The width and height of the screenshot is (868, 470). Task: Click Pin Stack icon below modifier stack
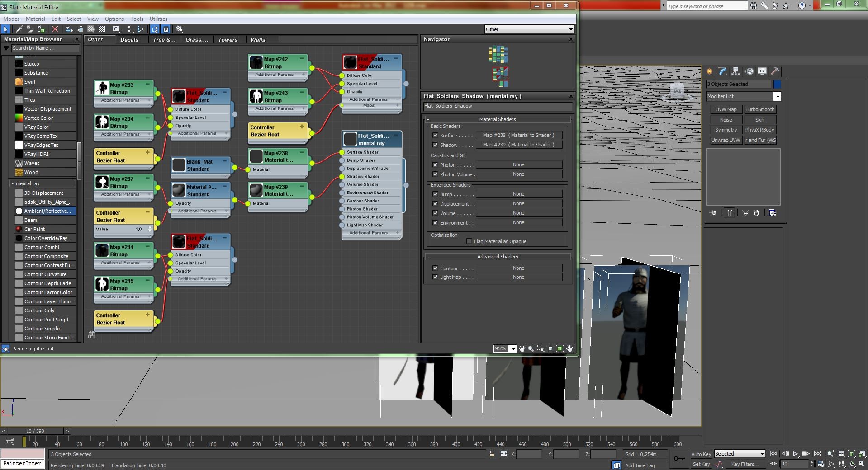713,213
